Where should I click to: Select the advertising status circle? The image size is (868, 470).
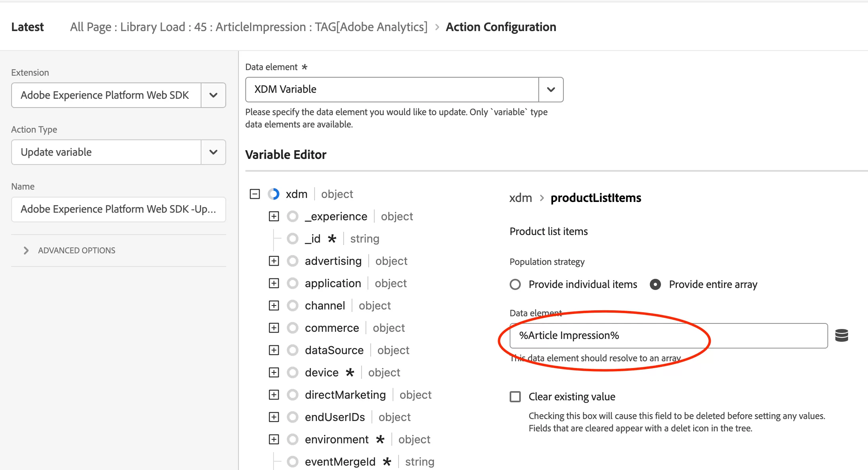coord(293,261)
